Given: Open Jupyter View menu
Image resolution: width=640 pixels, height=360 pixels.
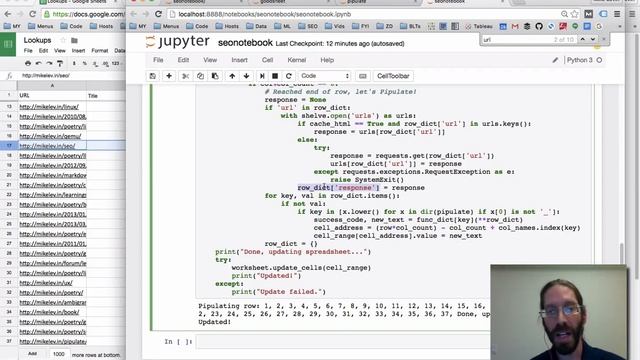Looking at the screenshot, I should click(x=210, y=60).
